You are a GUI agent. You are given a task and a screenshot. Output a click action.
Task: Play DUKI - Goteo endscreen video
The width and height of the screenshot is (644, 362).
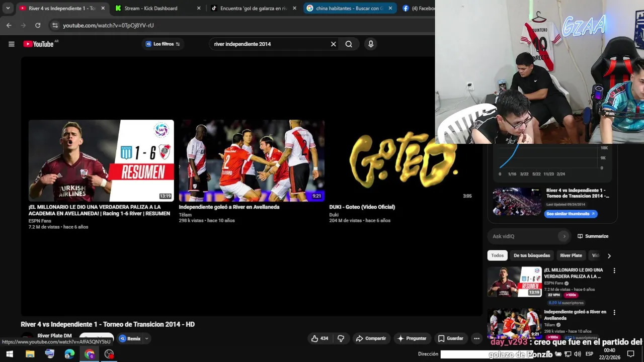click(402, 160)
